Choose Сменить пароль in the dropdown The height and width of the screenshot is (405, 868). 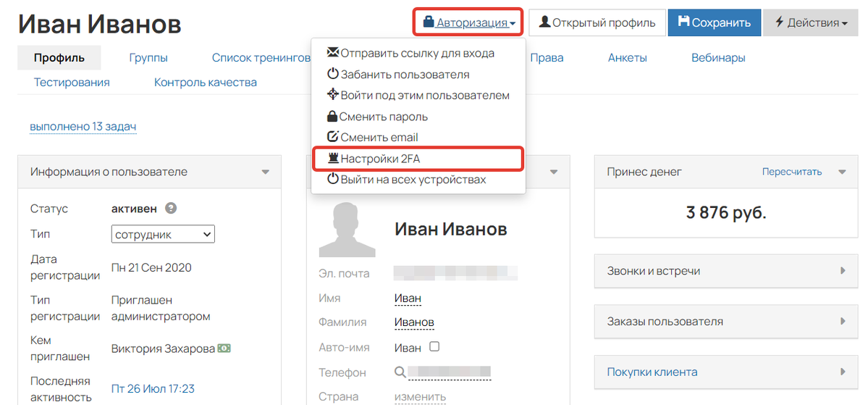point(383,117)
